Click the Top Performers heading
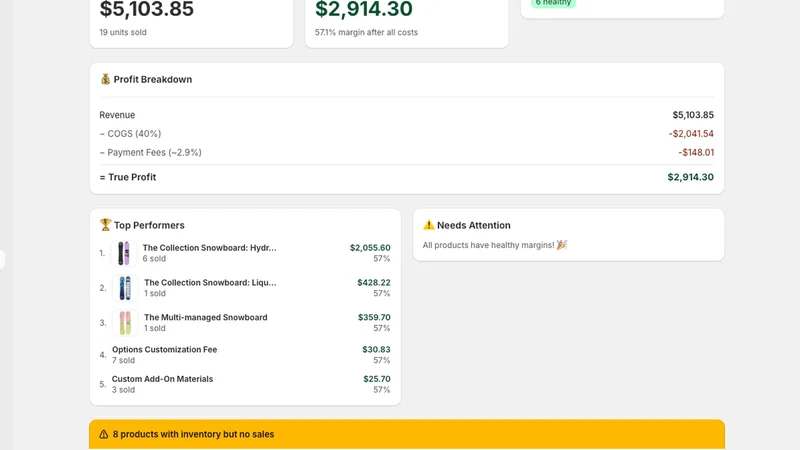This screenshot has height=450, width=800. [x=149, y=225]
